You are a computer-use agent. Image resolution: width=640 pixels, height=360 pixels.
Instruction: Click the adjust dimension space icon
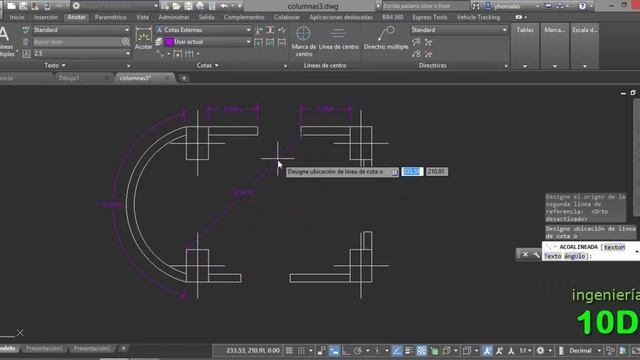pos(270,30)
